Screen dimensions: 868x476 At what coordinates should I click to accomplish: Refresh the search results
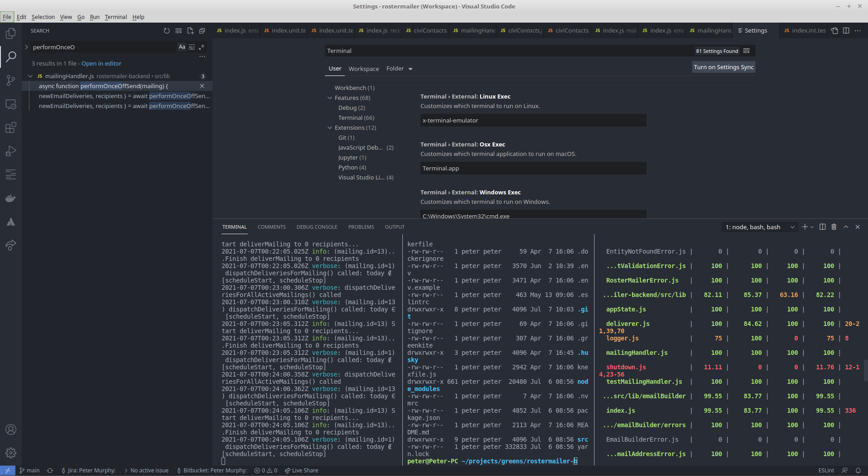click(x=166, y=31)
